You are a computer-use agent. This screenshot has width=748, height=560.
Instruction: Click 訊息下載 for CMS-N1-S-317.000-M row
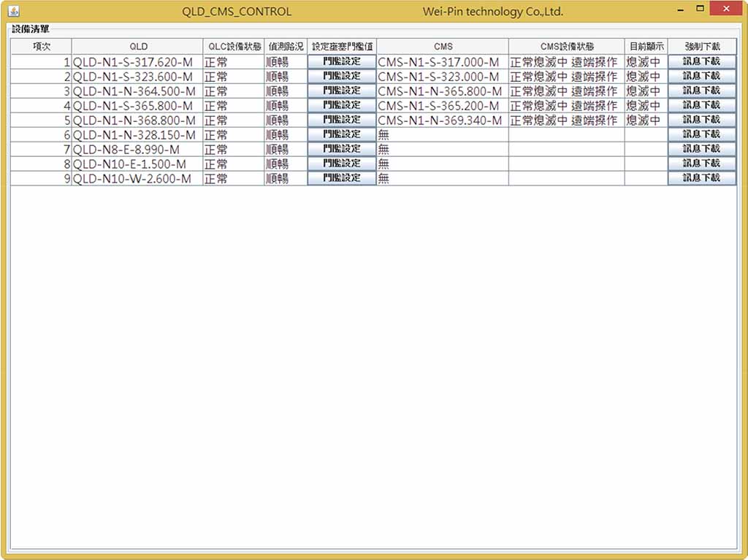pyautogui.click(x=702, y=61)
